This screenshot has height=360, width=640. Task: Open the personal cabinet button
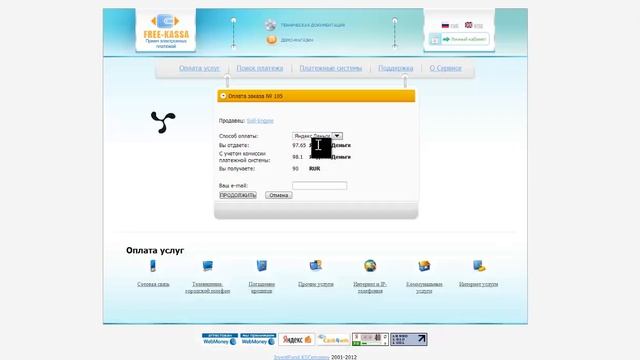pyautogui.click(x=465, y=39)
